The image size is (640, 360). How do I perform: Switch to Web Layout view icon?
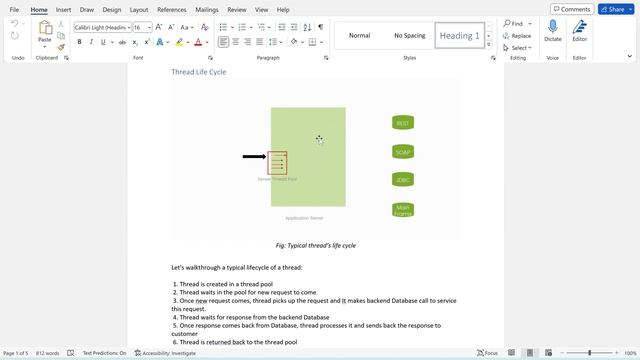tap(548, 353)
